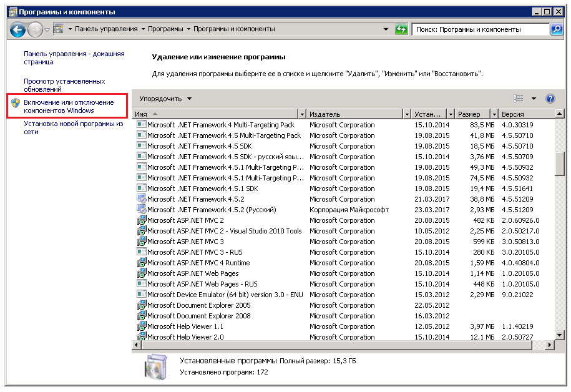The height and width of the screenshot is (392, 571).
Task: Click icon of Microsoft ASP.NET MVC 3 - RUS
Action: coord(141,252)
